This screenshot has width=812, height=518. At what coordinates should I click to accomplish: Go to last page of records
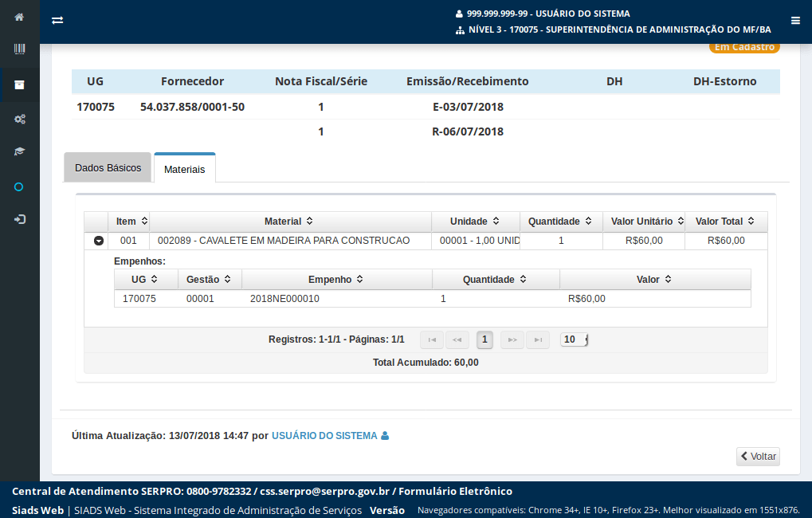coord(538,339)
